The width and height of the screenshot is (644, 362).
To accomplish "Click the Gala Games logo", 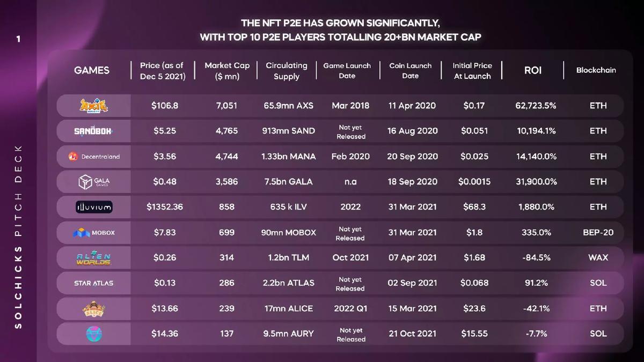I will [x=94, y=182].
